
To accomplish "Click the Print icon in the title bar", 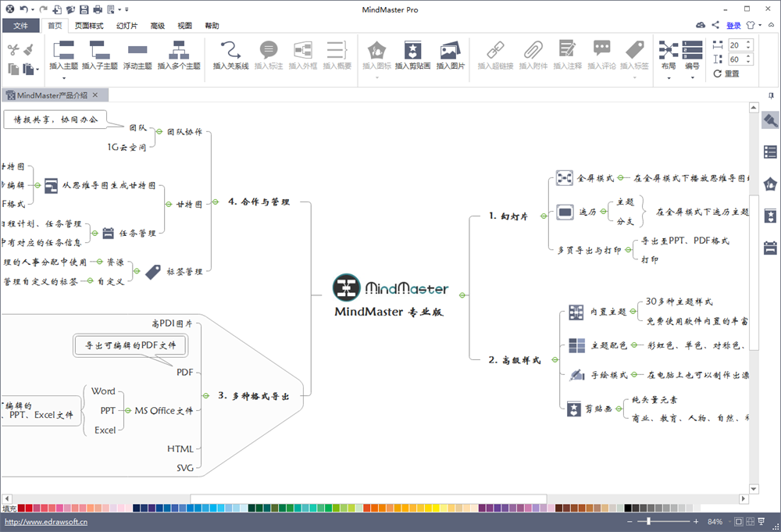I will click(97, 9).
